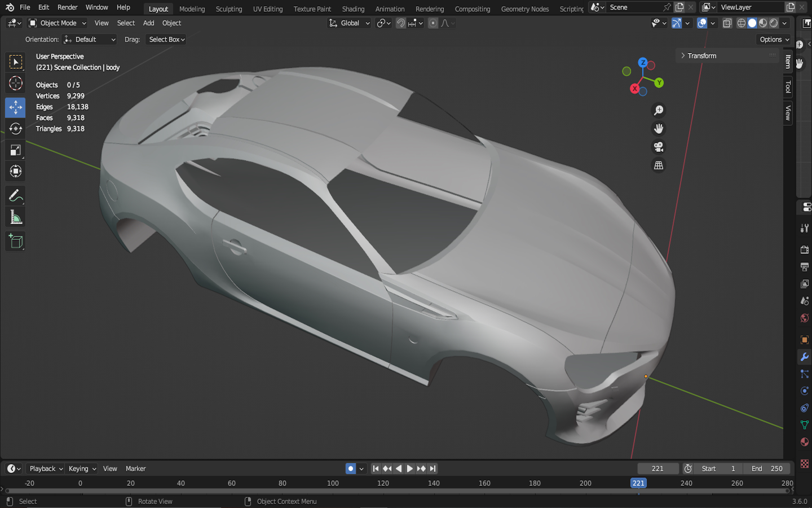Switch to the Shading workspace tab

353,8
